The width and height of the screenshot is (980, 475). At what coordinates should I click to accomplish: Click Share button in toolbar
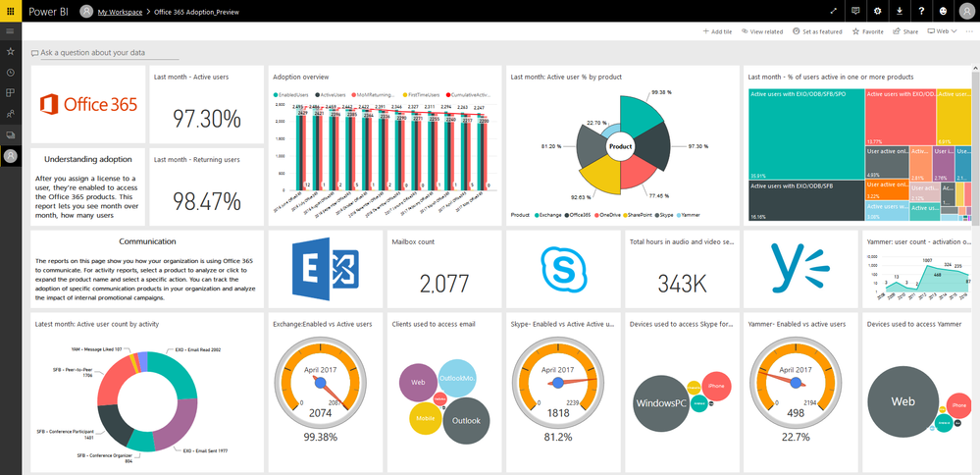tap(905, 31)
